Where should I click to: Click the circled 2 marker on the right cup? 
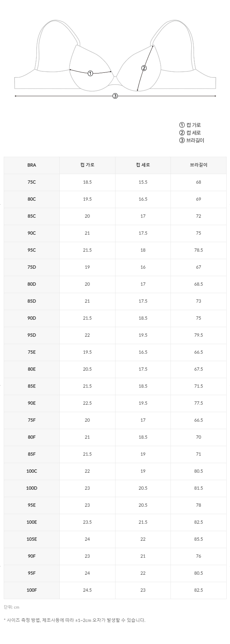click(144, 68)
